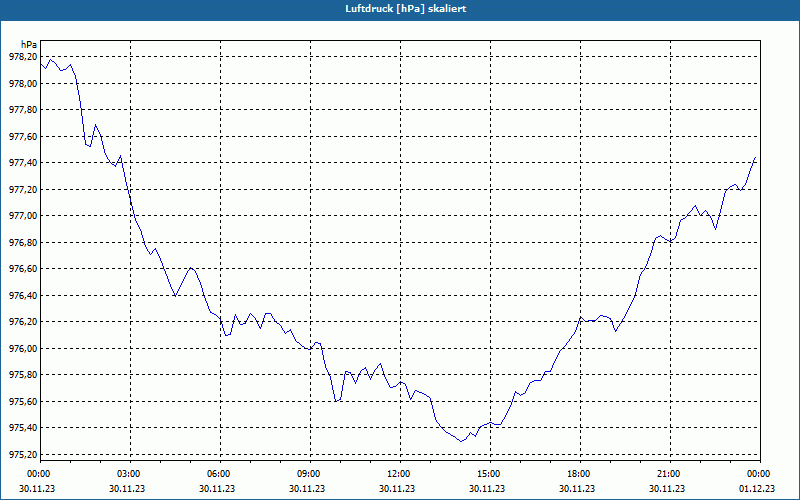Click the pressure minimum point near 14:00
The image size is (800, 500).
(461, 441)
